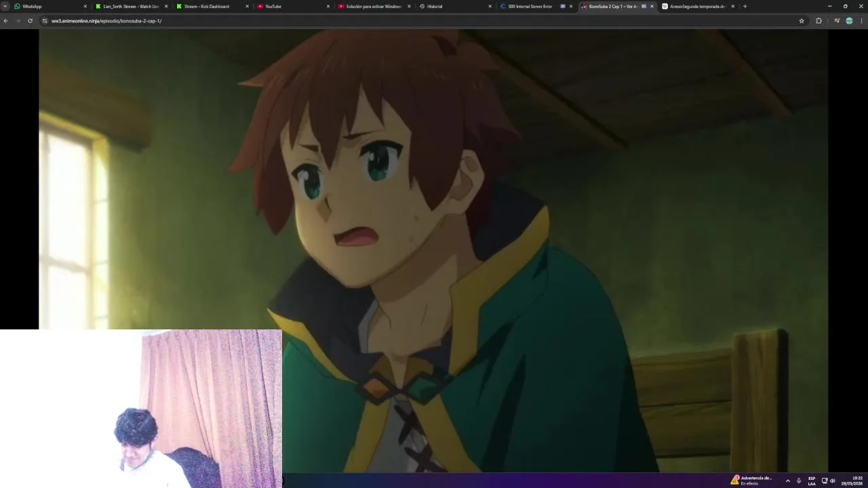Open the Stream - Kick Dashboard tab
868x488 pixels.
(x=211, y=6)
